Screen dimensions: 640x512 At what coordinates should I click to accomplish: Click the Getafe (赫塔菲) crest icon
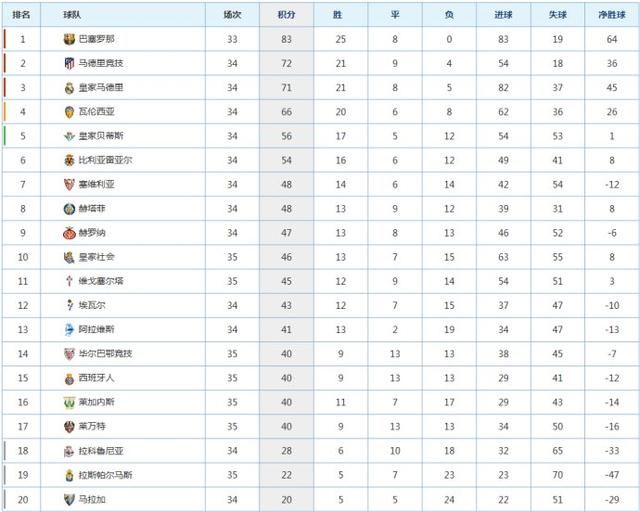pyautogui.click(x=68, y=208)
